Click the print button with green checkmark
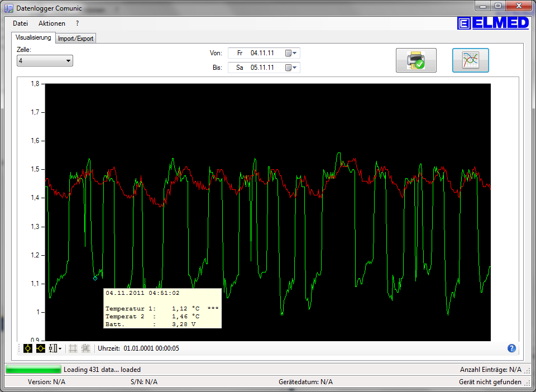 point(416,60)
